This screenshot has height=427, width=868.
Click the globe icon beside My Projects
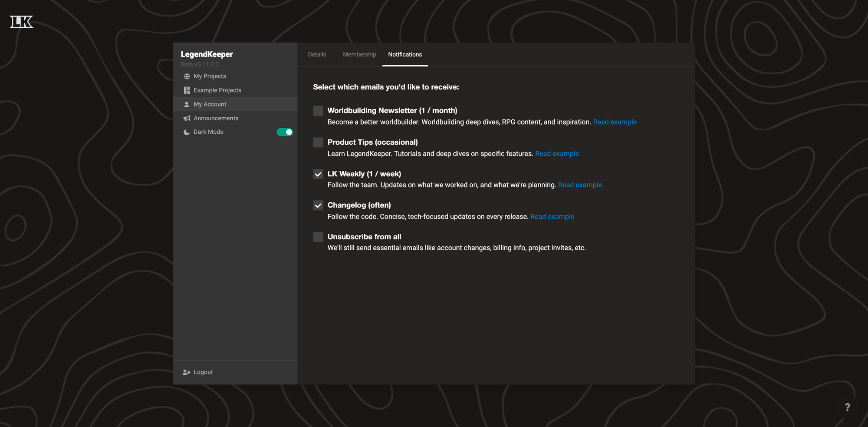click(x=187, y=76)
